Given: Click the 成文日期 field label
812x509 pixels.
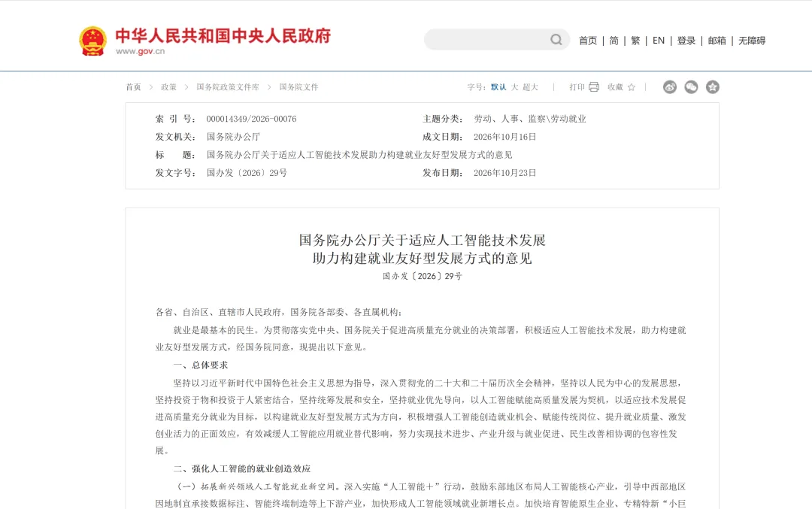Looking at the screenshot, I should [442, 137].
